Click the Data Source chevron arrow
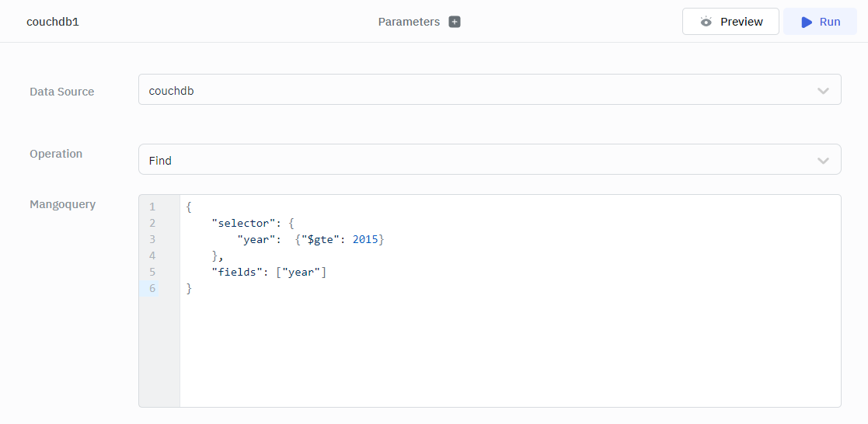 (823, 91)
